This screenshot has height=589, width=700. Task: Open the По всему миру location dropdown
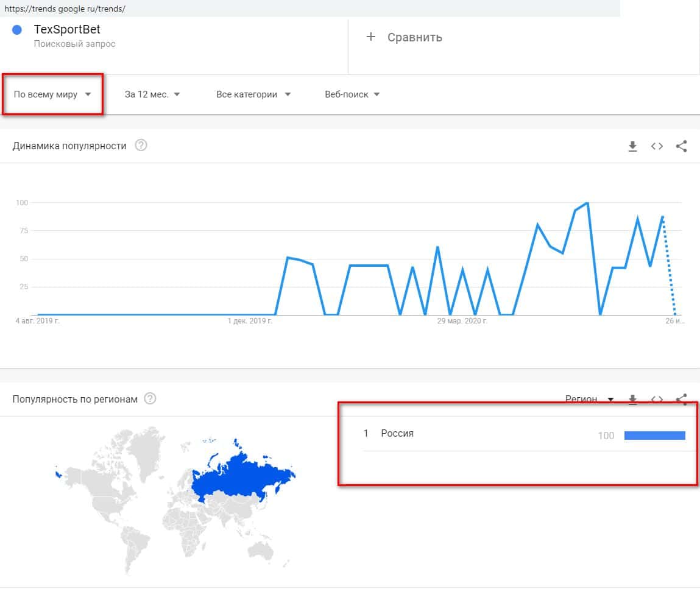click(x=52, y=94)
